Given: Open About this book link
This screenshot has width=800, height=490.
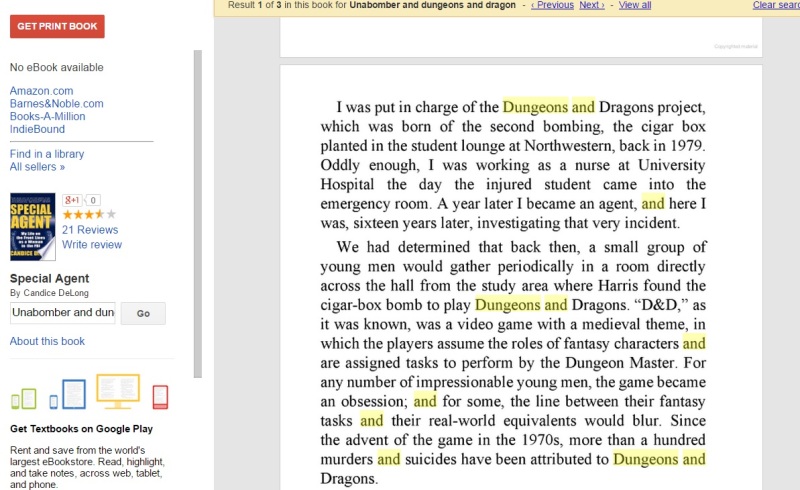Looking at the screenshot, I should 47,341.
